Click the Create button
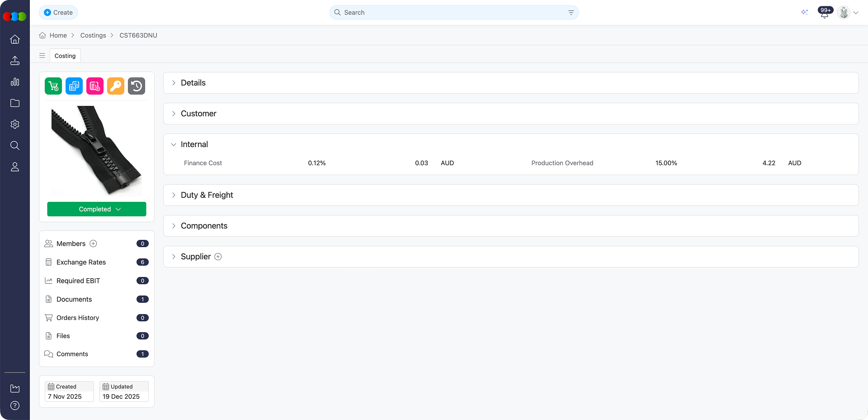 click(58, 13)
